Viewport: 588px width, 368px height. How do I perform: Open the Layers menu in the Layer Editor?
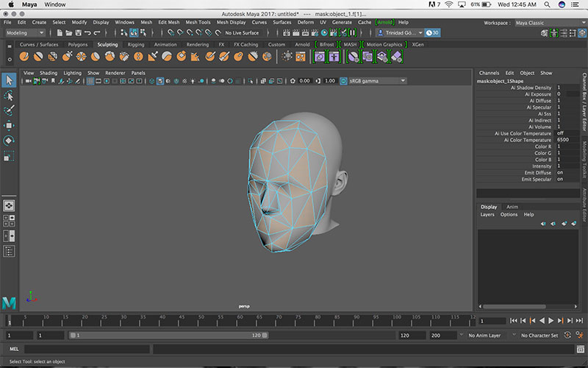tap(487, 215)
